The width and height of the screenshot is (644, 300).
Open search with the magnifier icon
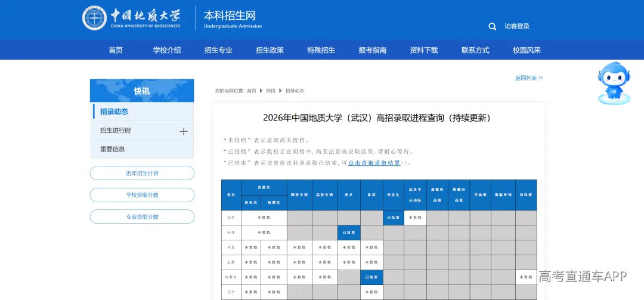(x=492, y=26)
